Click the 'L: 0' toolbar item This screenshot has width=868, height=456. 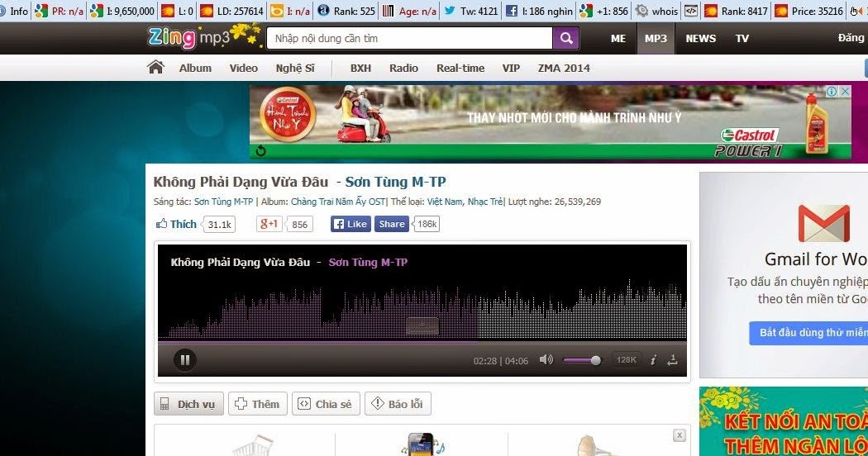point(177,11)
